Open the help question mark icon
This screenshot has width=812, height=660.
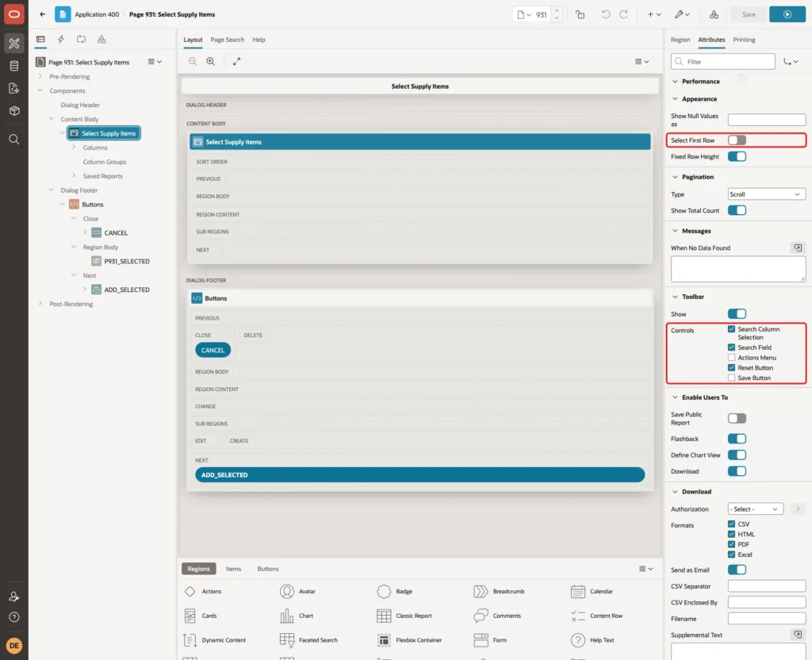coord(14,617)
